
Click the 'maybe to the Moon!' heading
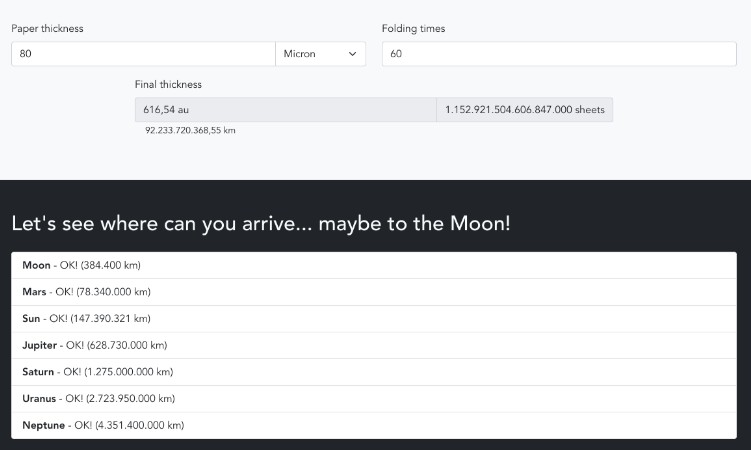coord(260,223)
